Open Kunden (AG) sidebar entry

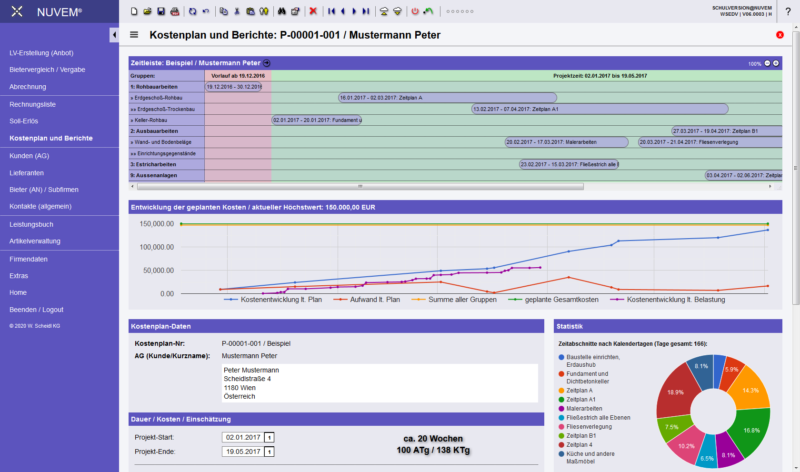[29, 156]
